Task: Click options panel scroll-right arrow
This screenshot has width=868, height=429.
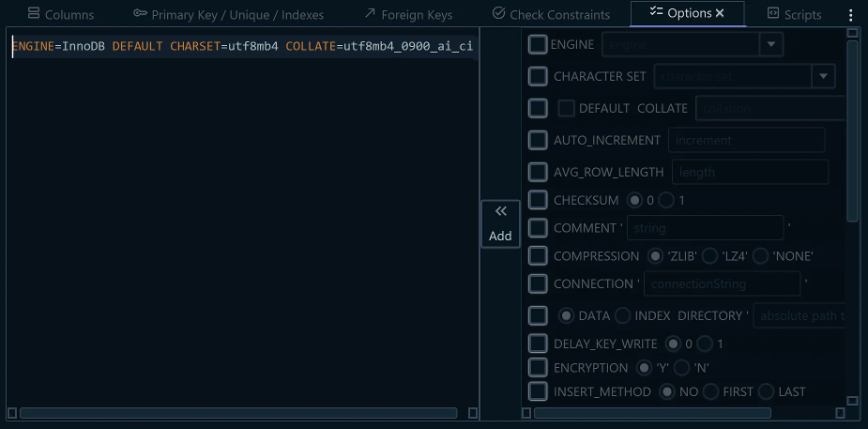Action: (840, 413)
